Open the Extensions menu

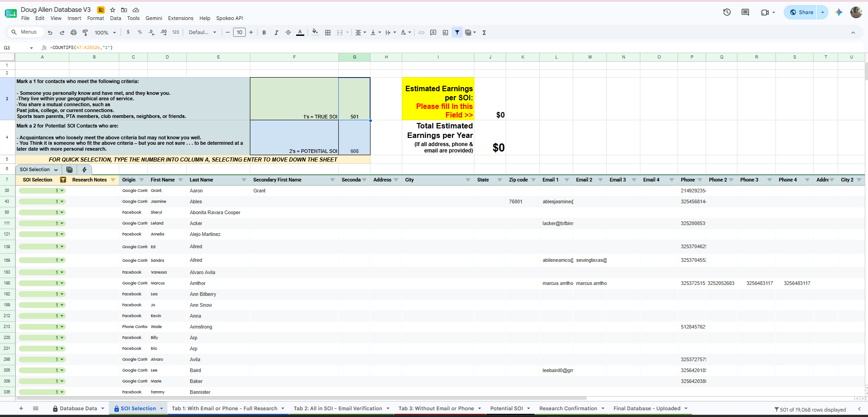[x=180, y=19]
